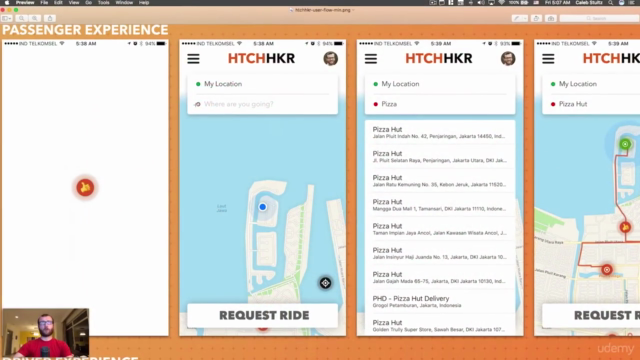Click the Share button in Preview toolbar
Viewport: 640px width, 360px height.
(50, 18)
